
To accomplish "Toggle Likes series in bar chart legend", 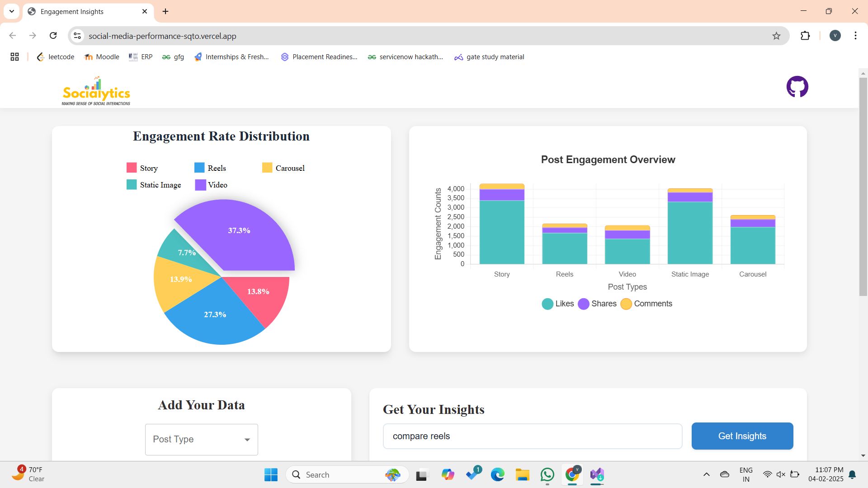I will 557,304.
